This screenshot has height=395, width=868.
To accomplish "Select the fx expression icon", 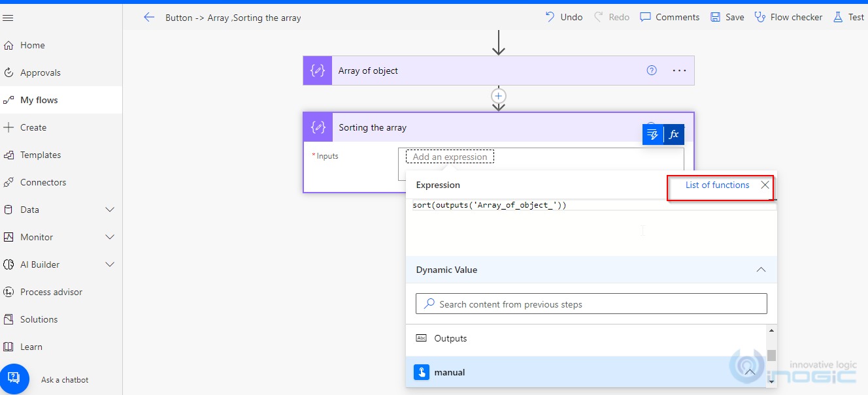I will coord(674,134).
